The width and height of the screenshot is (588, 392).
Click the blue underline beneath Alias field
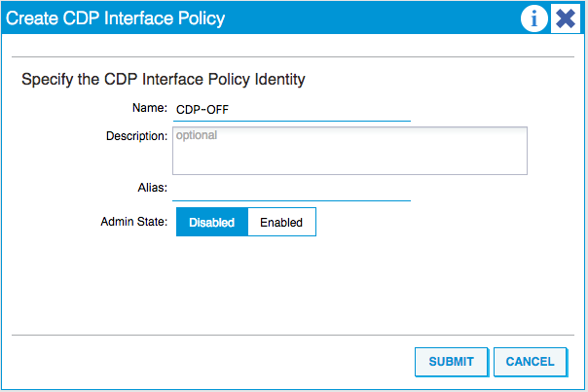pyautogui.click(x=292, y=200)
